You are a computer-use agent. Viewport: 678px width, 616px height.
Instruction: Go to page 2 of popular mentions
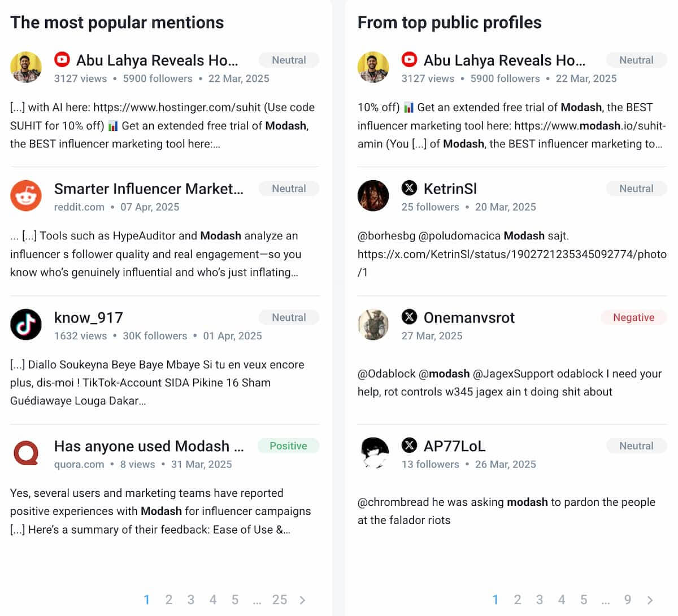point(168,600)
